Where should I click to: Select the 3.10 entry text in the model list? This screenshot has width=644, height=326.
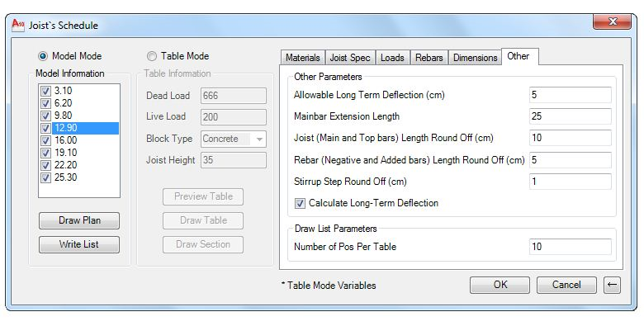click(x=64, y=91)
